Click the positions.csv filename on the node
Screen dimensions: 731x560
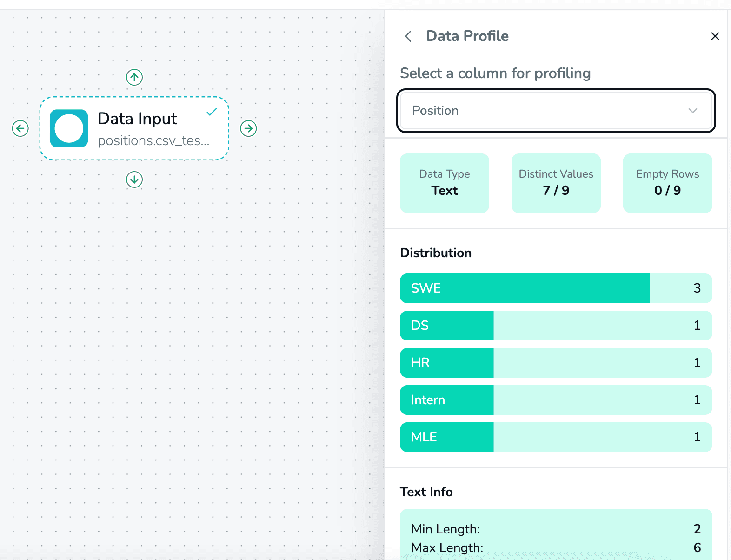click(153, 140)
